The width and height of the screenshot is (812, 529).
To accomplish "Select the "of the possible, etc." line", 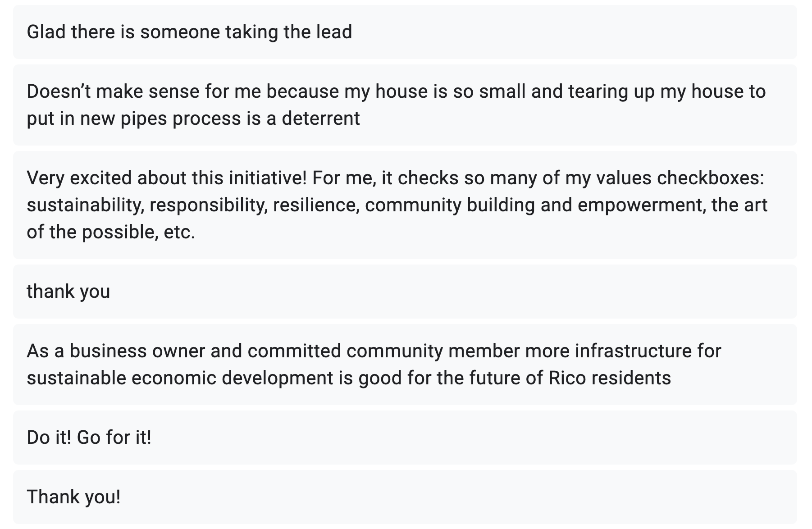I will (x=111, y=232).
